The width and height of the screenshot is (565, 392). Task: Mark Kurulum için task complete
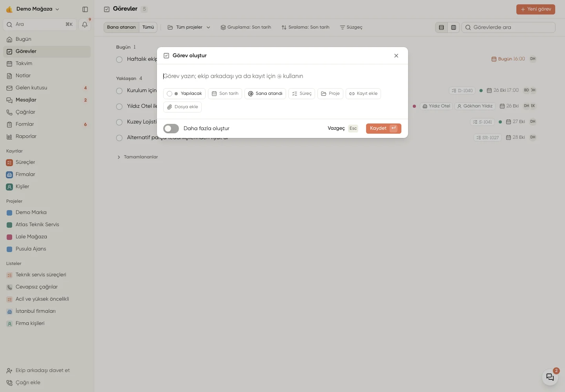pyautogui.click(x=119, y=91)
